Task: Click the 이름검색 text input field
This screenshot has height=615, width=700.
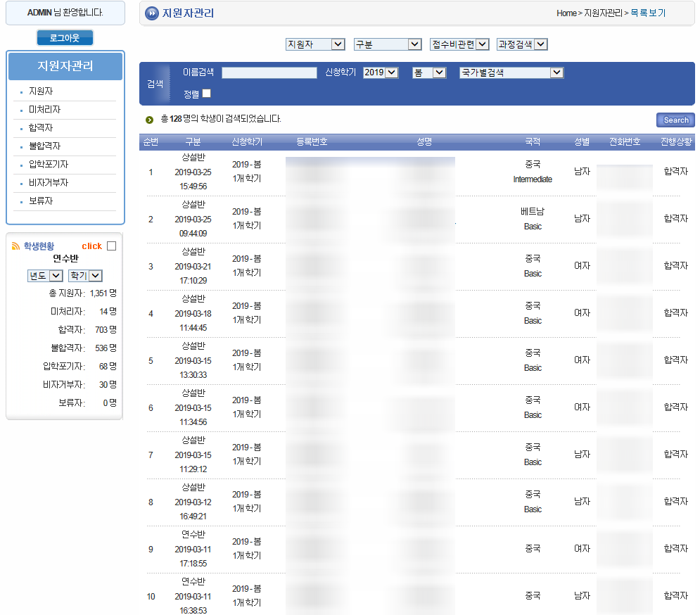Action: [x=269, y=72]
